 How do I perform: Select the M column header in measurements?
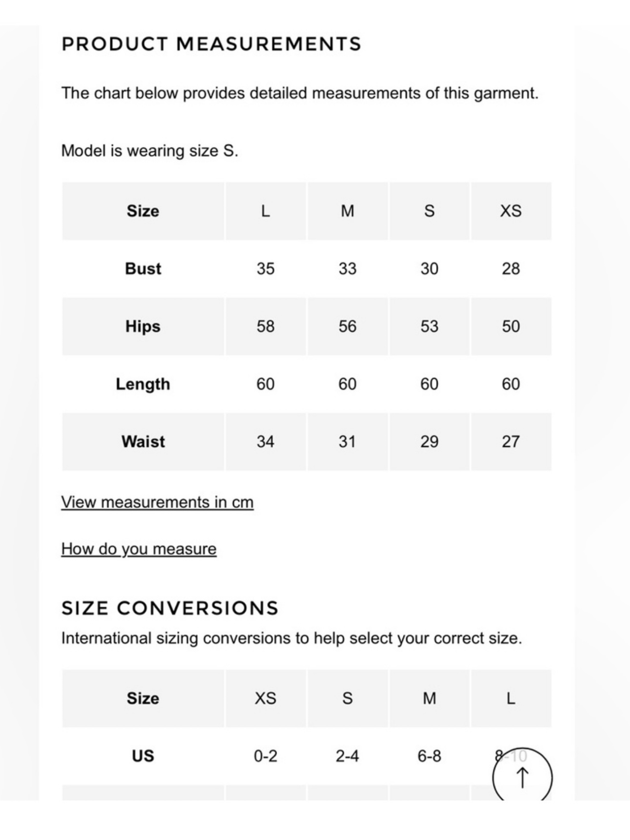(x=347, y=211)
